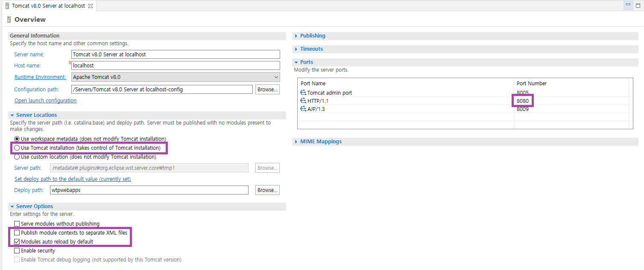Click the 8005 port number cell
Image resolution: width=644 pixels, height=270 pixels.
point(523,93)
